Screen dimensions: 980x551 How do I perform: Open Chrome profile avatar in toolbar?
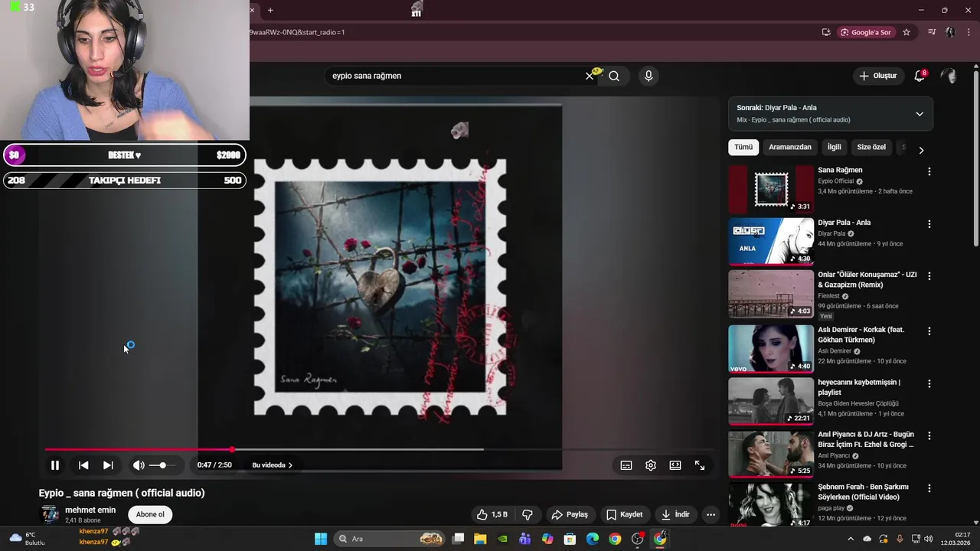click(x=950, y=32)
